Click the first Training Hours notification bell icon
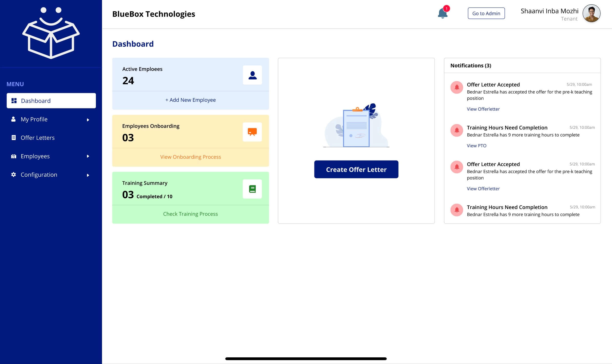This screenshot has width=612, height=364. (456, 131)
